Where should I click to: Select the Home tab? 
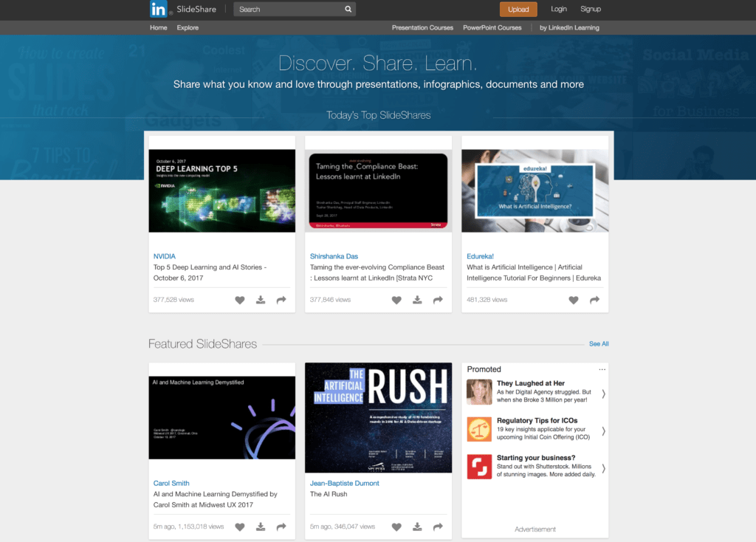click(x=158, y=27)
